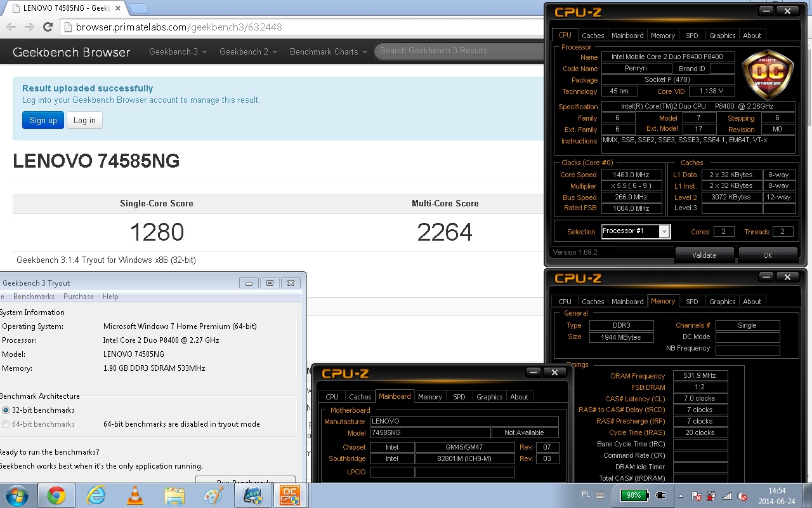Open the on-screen keyboard tray icon
The width and height of the screenshot is (812, 508).
point(600,495)
